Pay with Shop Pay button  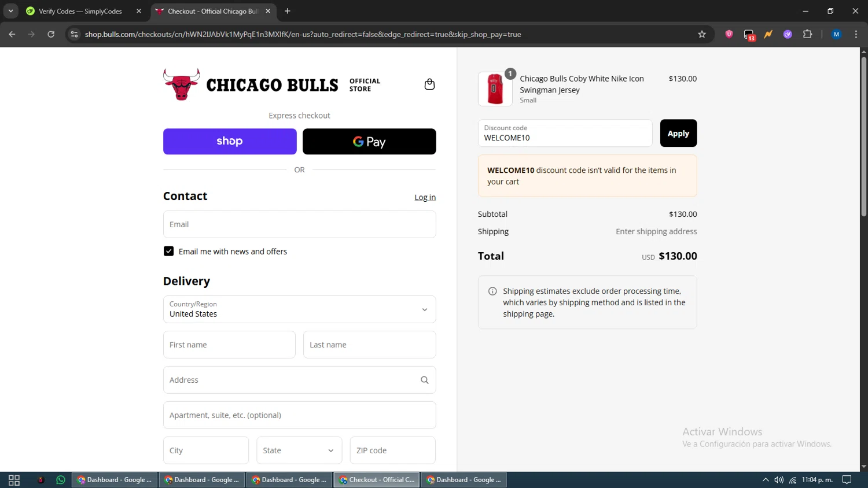click(x=230, y=142)
